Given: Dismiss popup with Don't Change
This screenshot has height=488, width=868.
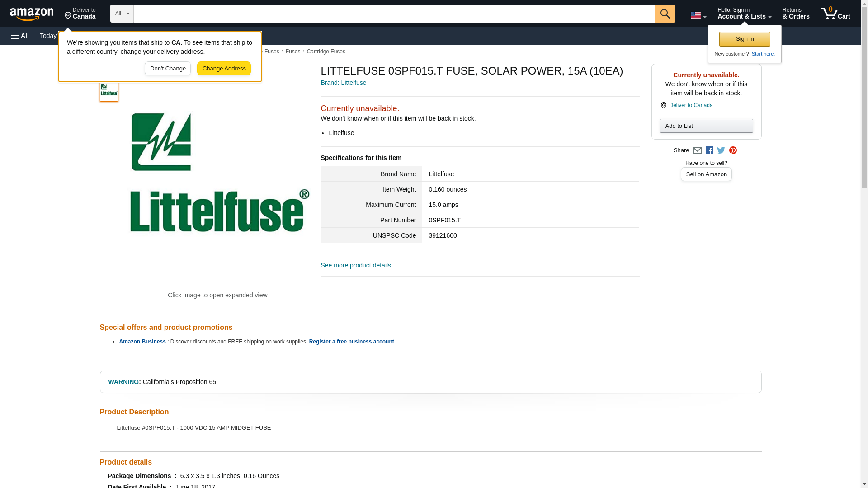Looking at the screenshot, I should [x=168, y=69].
